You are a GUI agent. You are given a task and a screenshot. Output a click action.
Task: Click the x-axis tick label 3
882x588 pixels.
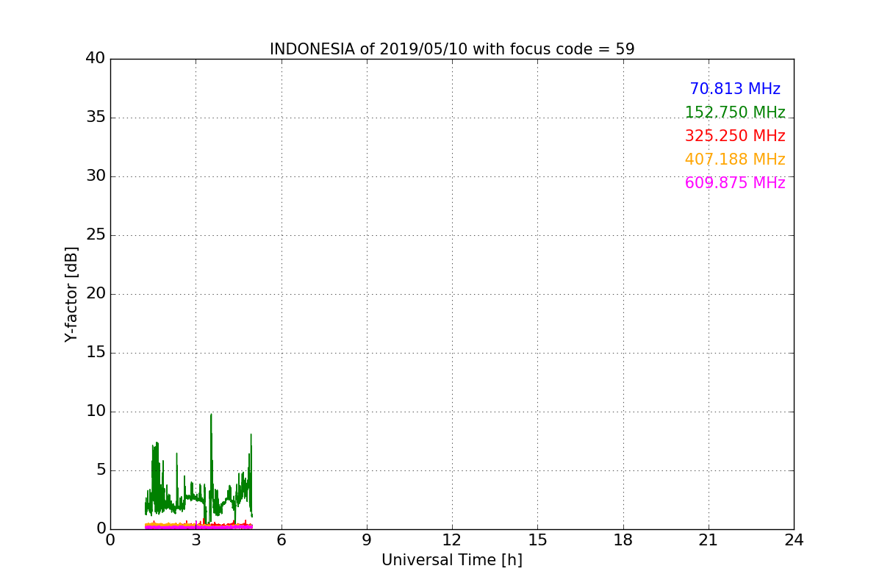click(x=196, y=540)
